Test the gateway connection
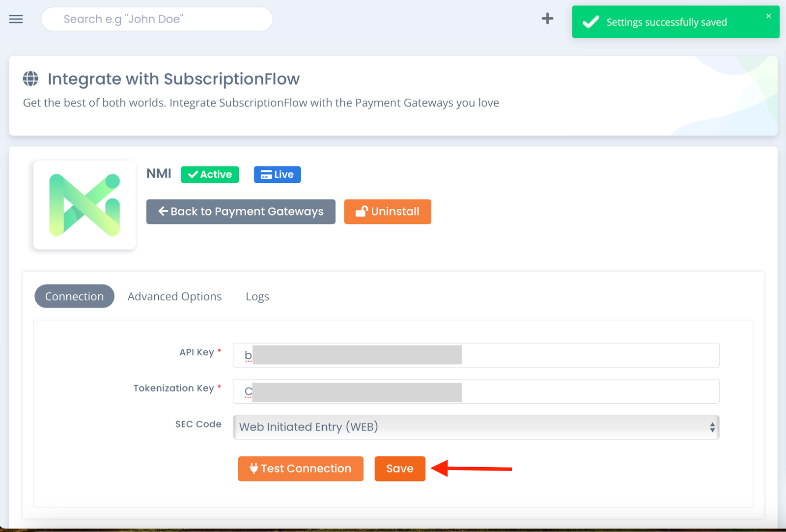 click(301, 469)
